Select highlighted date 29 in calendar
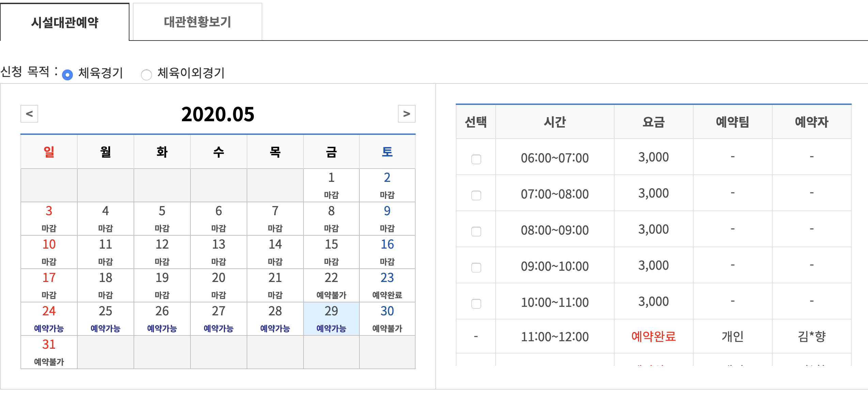 tap(331, 319)
